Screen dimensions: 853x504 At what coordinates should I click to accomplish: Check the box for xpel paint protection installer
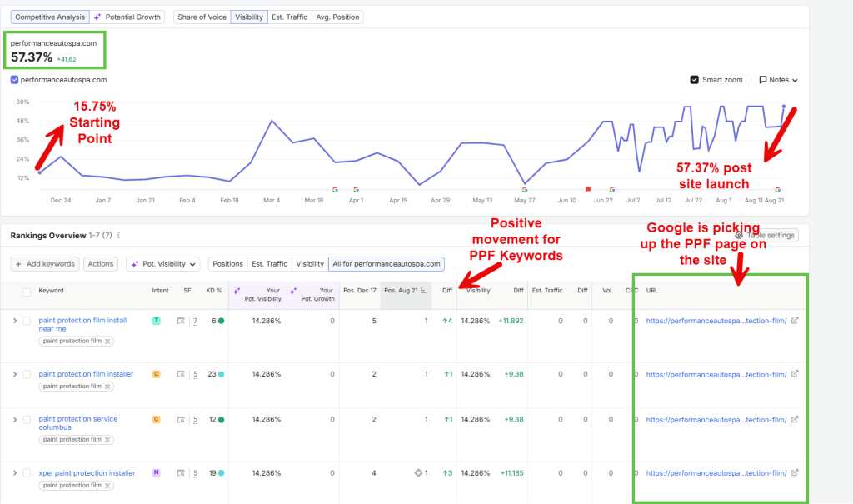(27, 473)
